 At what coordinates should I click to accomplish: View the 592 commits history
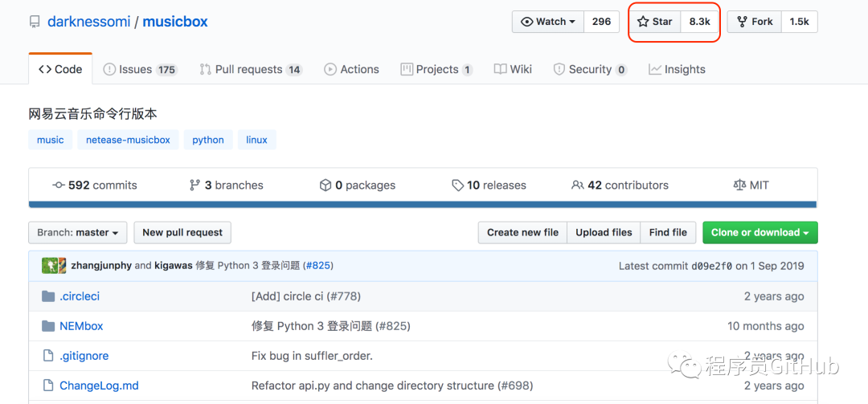(95, 186)
